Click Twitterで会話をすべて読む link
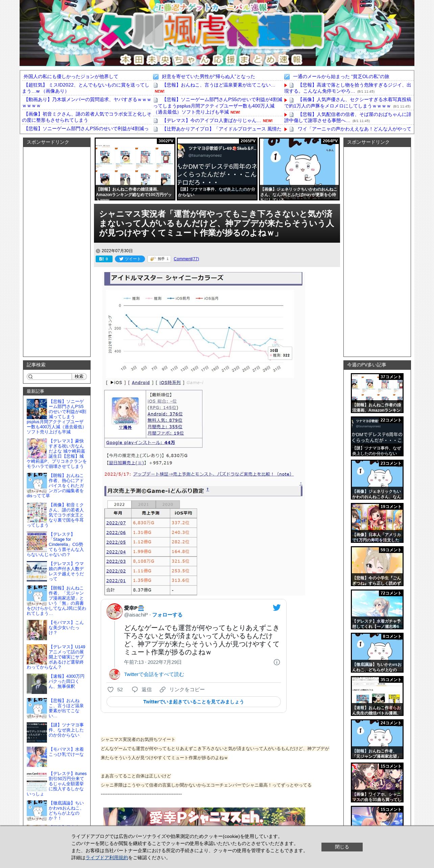Image resolution: width=434 pixels, height=868 pixels. (154, 674)
